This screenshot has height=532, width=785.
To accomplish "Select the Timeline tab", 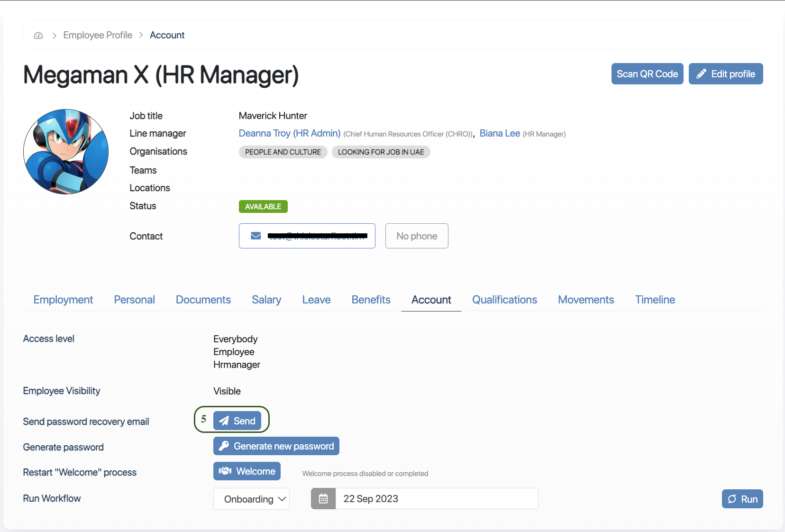I will tap(655, 300).
